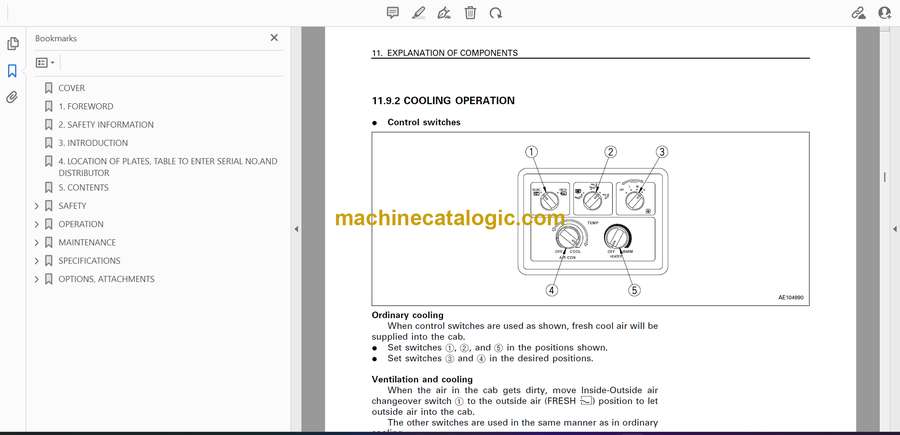
Task: Open the account sign-in icon
Action: (x=885, y=13)
